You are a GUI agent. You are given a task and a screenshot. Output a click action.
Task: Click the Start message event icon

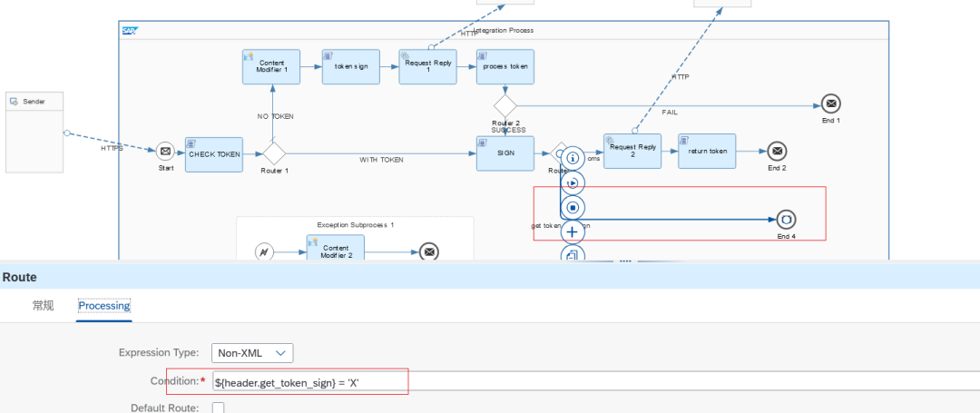tap(165, 152)
